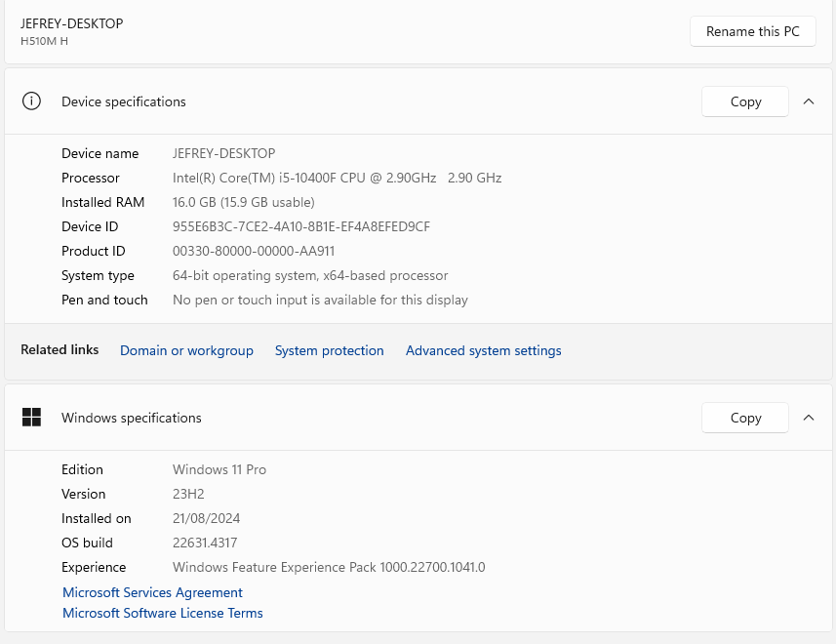836x644 pixels.
Task: Copy the Device specifications
Action: pos(745,101)
